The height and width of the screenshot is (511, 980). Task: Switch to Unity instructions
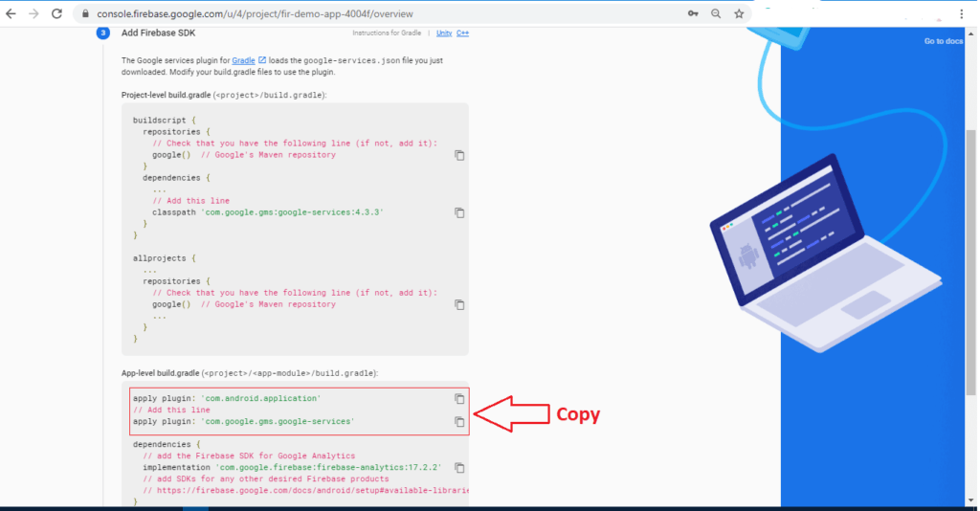coord(444,33)
